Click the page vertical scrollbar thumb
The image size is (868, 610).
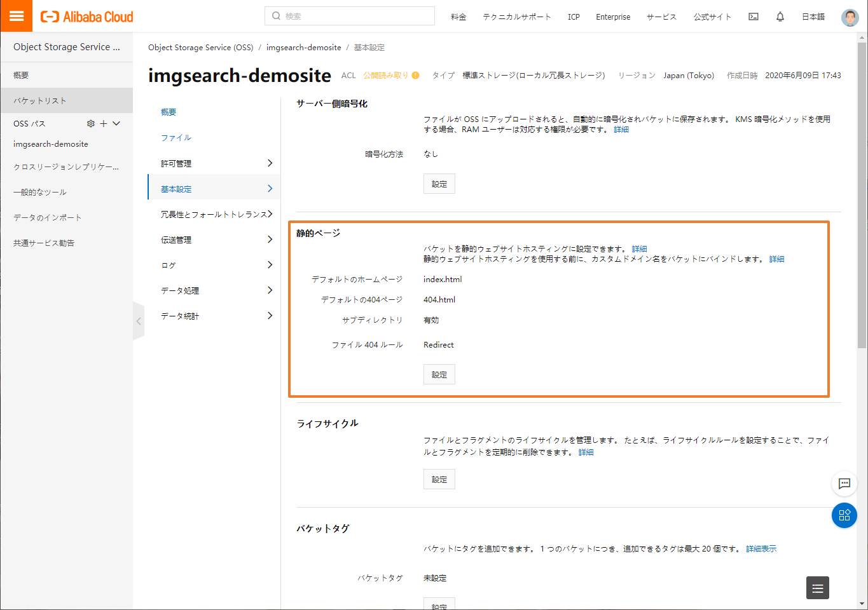pos(862,196)
